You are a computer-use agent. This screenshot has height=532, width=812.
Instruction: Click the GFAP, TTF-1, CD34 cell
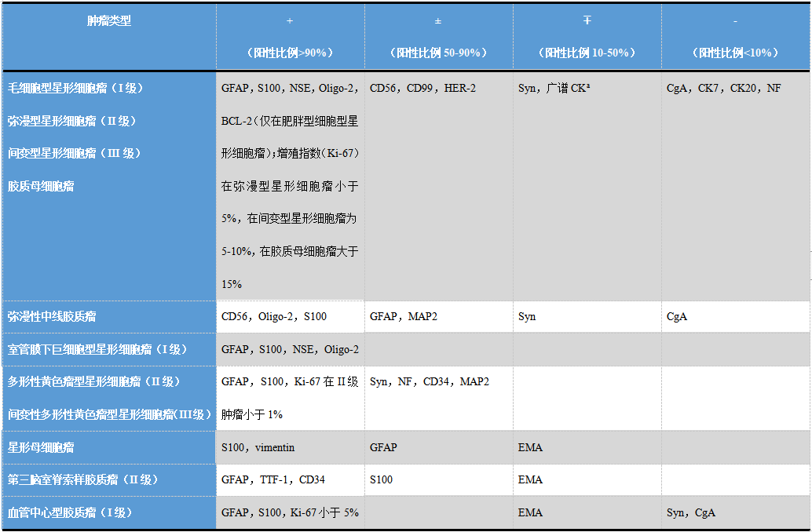point(272,479)
